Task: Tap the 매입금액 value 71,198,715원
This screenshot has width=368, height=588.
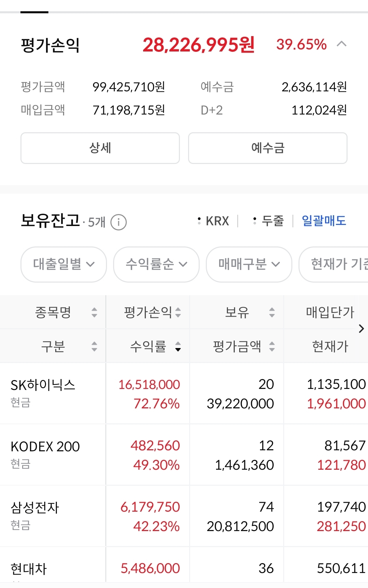Action: tap(129, 110)
